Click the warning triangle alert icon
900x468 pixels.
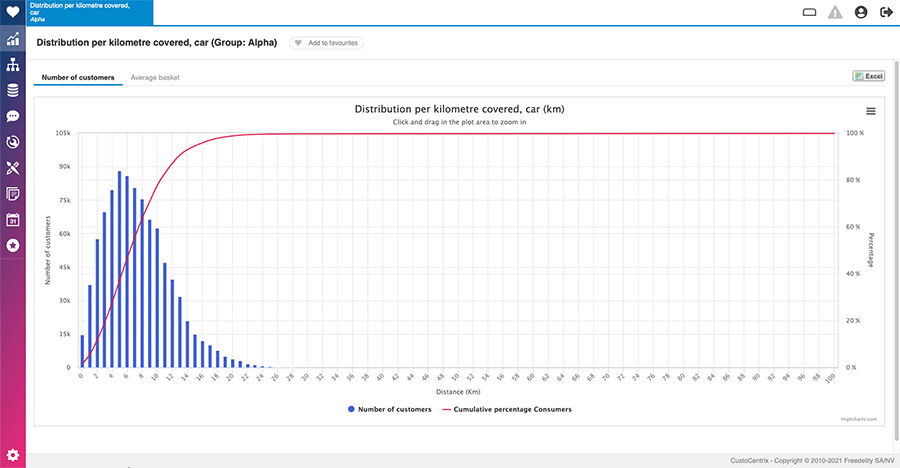835,13
